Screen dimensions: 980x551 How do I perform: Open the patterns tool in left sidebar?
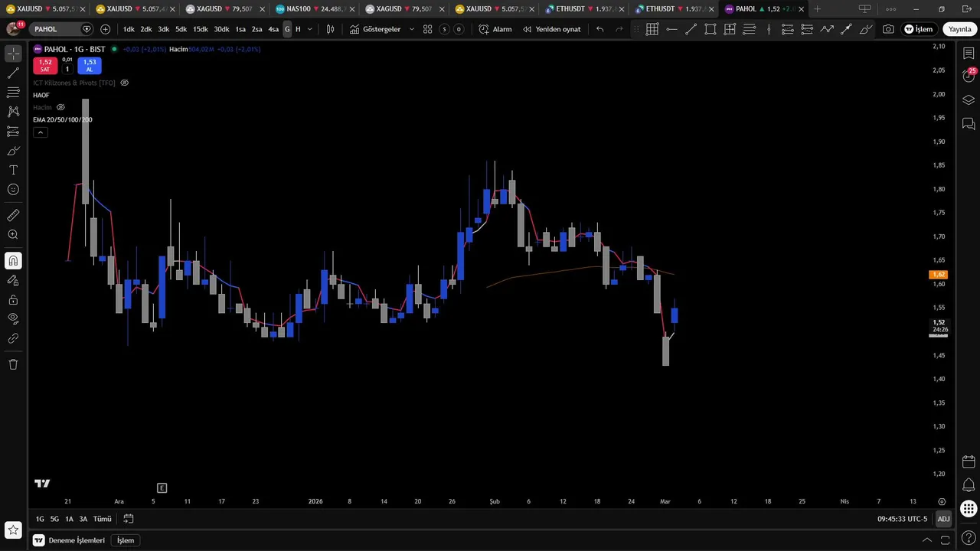pyautogui.click(x=13, y=112)
